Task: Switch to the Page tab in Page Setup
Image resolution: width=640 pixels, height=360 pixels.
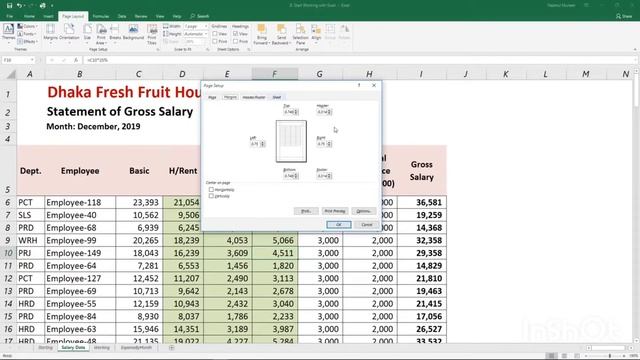Action: (212, 97)
